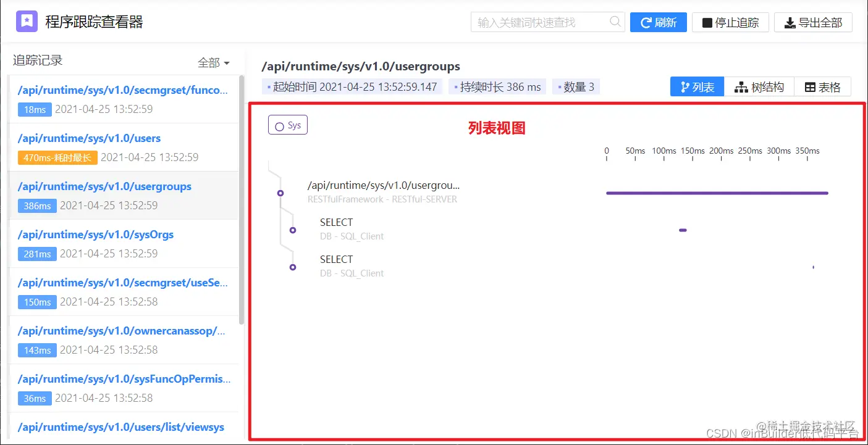Select the second SELECT span node circle
868x445 pixels.
tap(293, 267)
